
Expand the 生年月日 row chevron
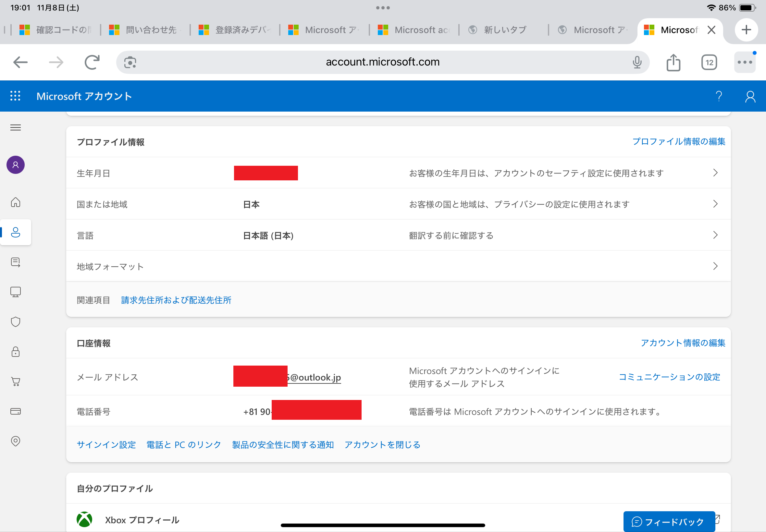tap(716, 173)
